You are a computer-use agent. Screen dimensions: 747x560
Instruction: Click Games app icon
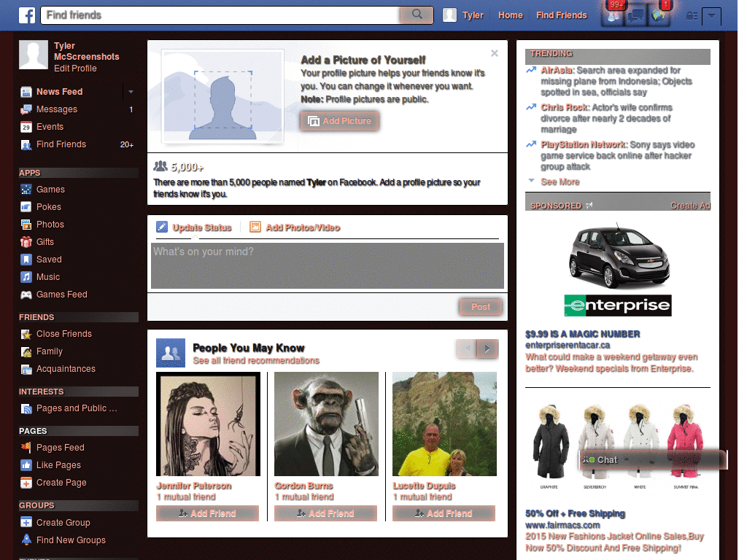coord(26,190)
